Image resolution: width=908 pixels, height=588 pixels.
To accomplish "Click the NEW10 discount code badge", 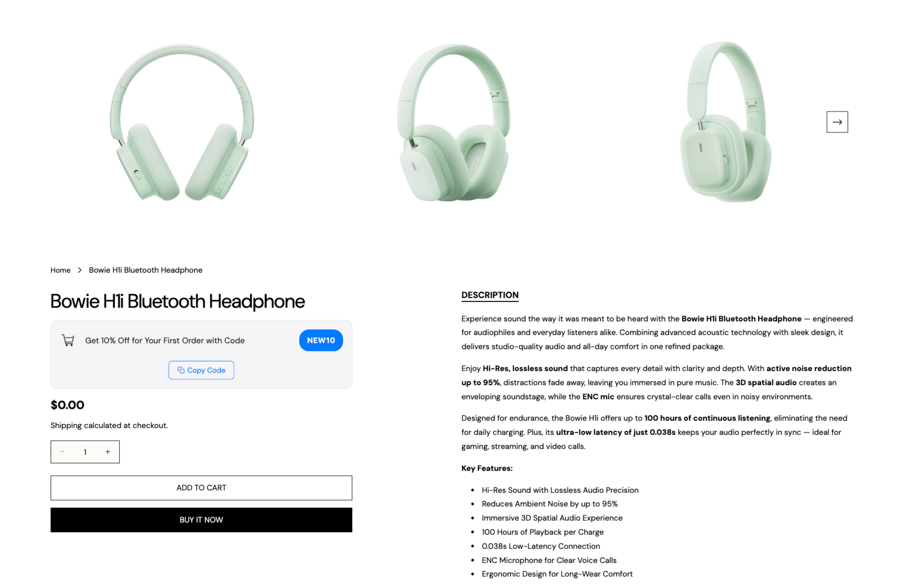I will (x=321, y=340).
